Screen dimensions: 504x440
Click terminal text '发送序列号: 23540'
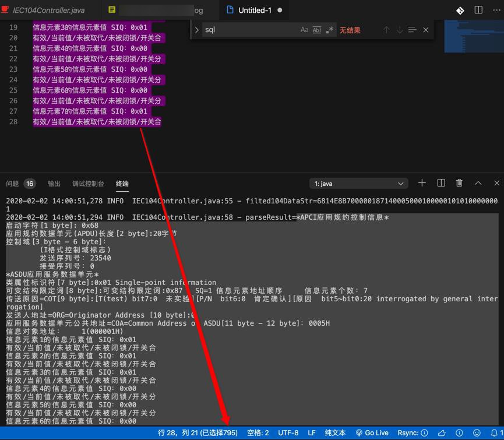75,258
